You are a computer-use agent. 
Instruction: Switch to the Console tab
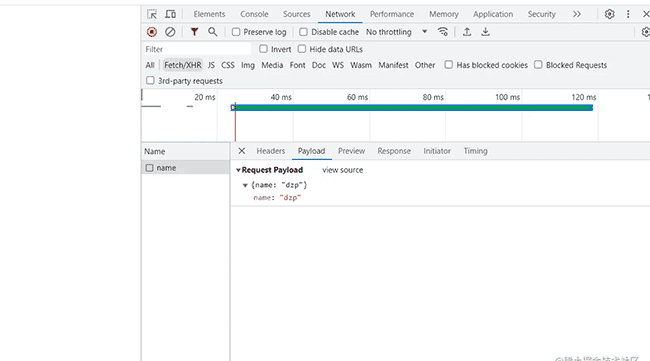pos(254,14)
